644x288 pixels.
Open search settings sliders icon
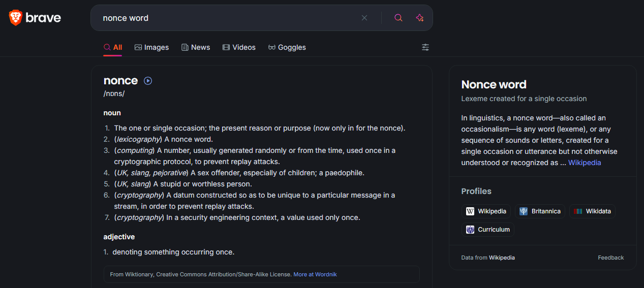[x=425, y=47]
